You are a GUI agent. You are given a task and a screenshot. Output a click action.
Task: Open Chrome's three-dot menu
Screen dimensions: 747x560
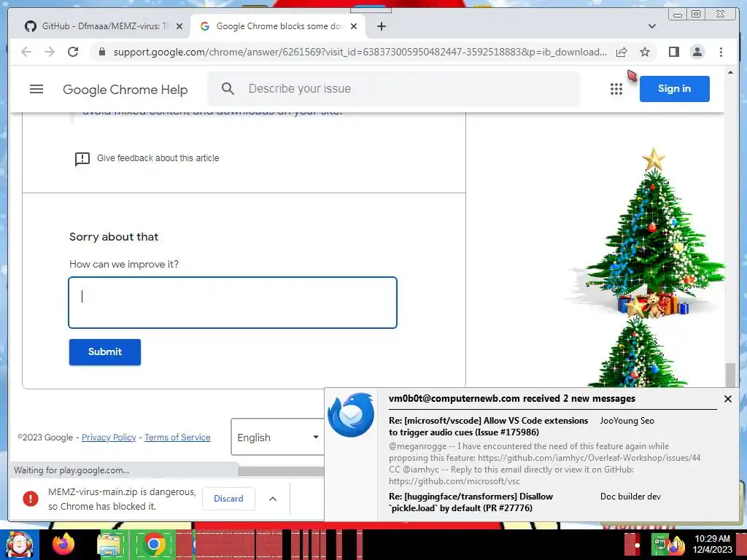pyautogui.click(x=721, y=52)
